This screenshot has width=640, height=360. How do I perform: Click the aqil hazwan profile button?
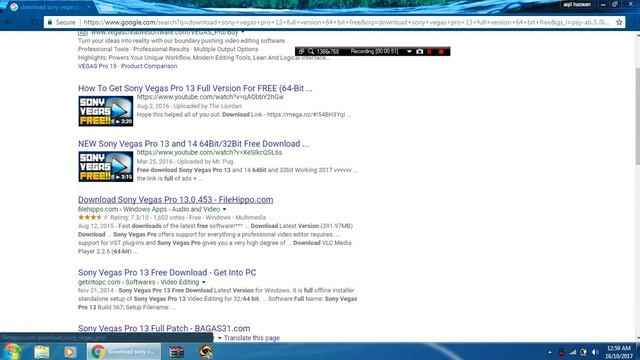(x=577, y=4)
